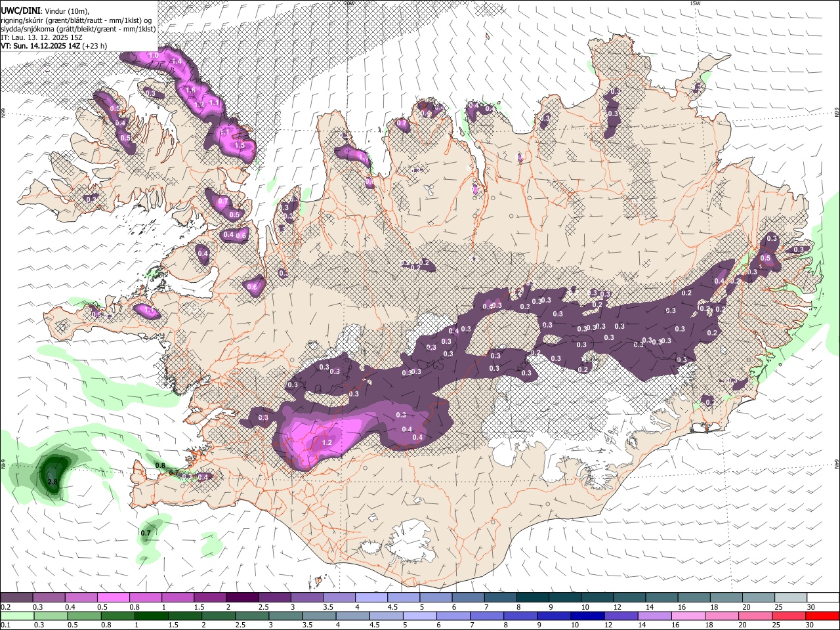Click the 'IT: Lau. 13. 12. 2025 15Z' line
840x630 pixels.
pyautogui.click(x=41, y=37)
